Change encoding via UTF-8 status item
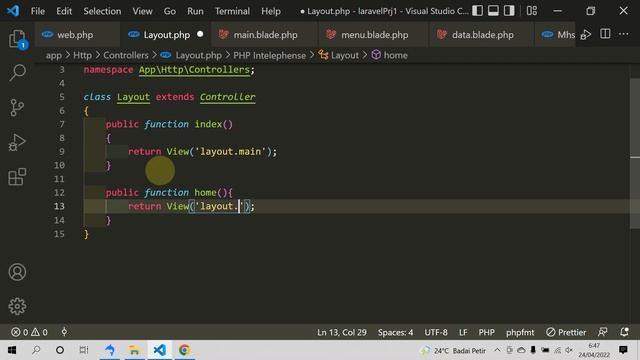This screenshot has height=360, width=640. [436, 332]
